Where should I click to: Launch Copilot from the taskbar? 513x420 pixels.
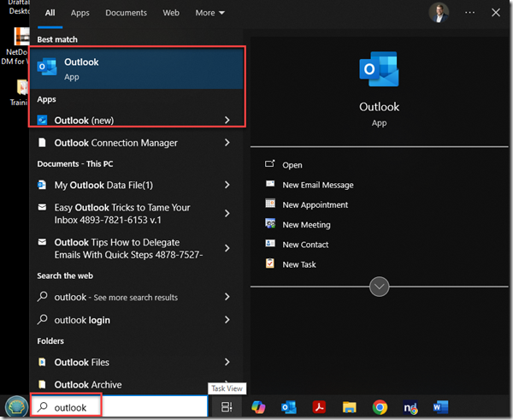(x=258, y=407)
